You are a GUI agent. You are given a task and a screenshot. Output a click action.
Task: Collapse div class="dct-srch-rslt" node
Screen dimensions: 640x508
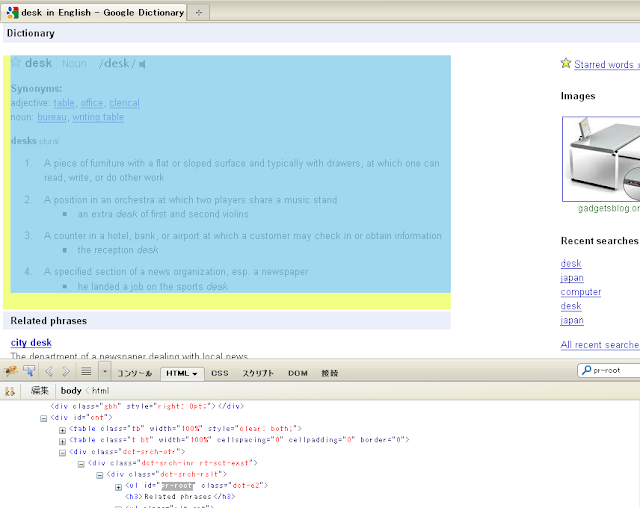click(100, 475)
